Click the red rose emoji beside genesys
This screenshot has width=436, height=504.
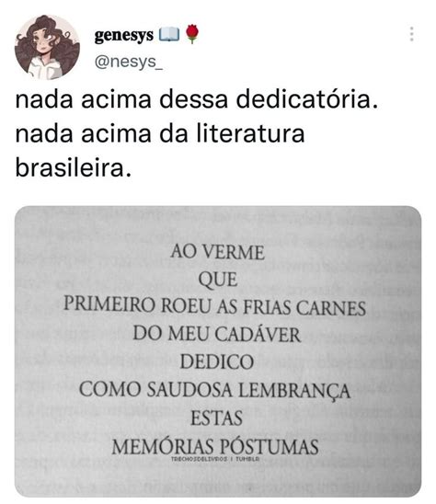191,34
